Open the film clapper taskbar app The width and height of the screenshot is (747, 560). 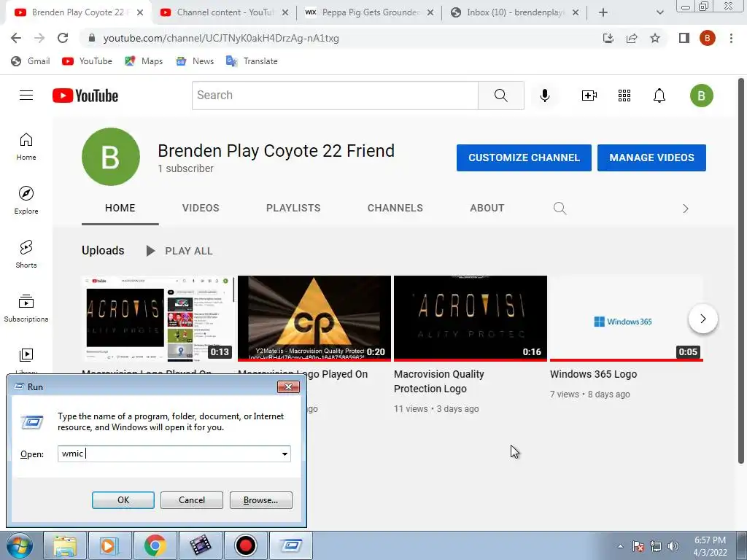click(x=201, y=545)
